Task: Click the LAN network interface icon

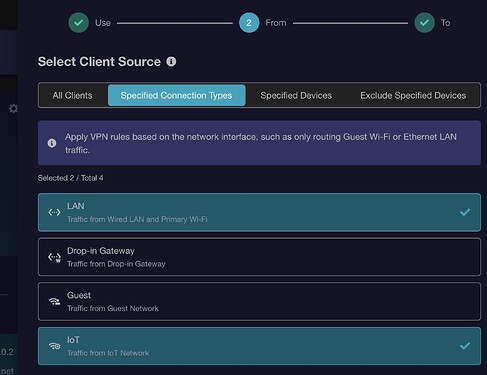Action: pos(54,212)
